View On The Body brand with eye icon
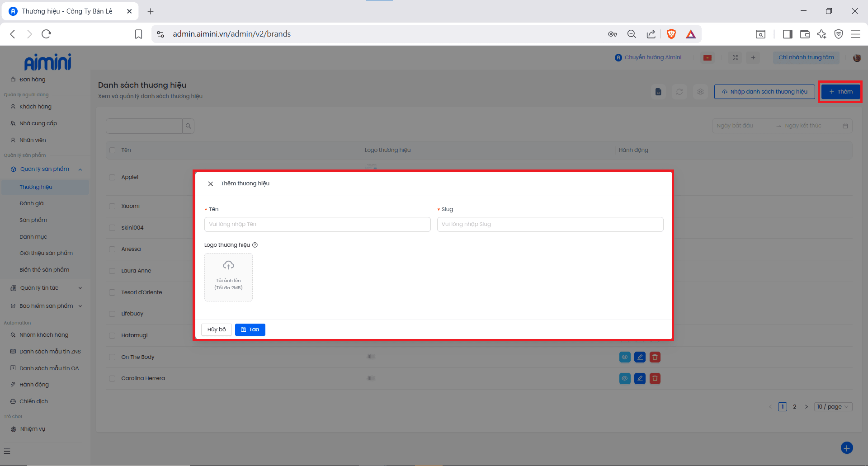 pos(624,357)
